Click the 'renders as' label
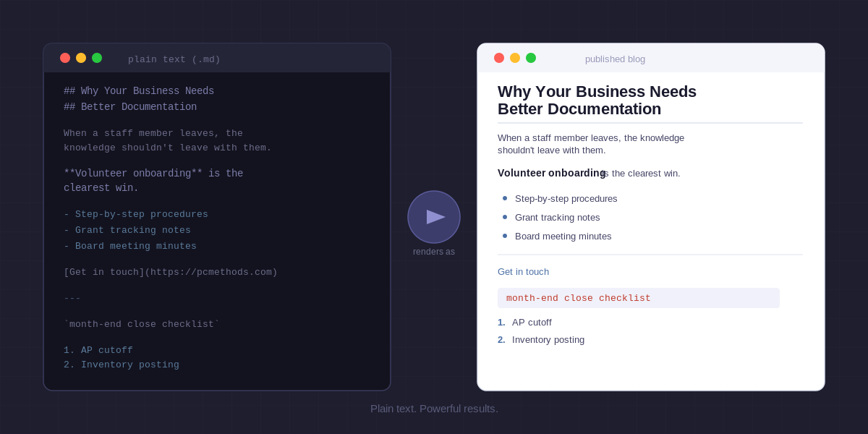 pyautogui.click(x=434, y=252)
